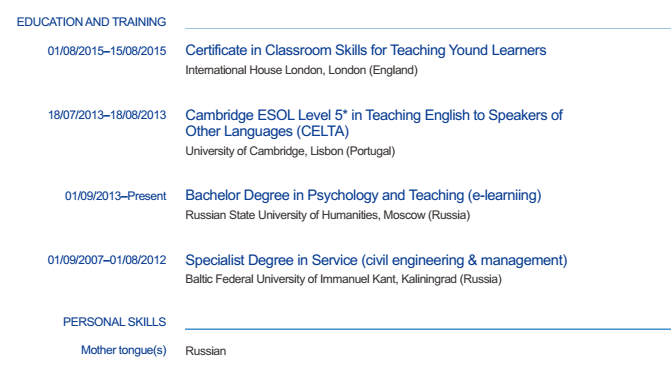The height and width of the screenshot is (377, 671).
Task: Click Russian State University of Humanities line
Action: pos(327,215)
